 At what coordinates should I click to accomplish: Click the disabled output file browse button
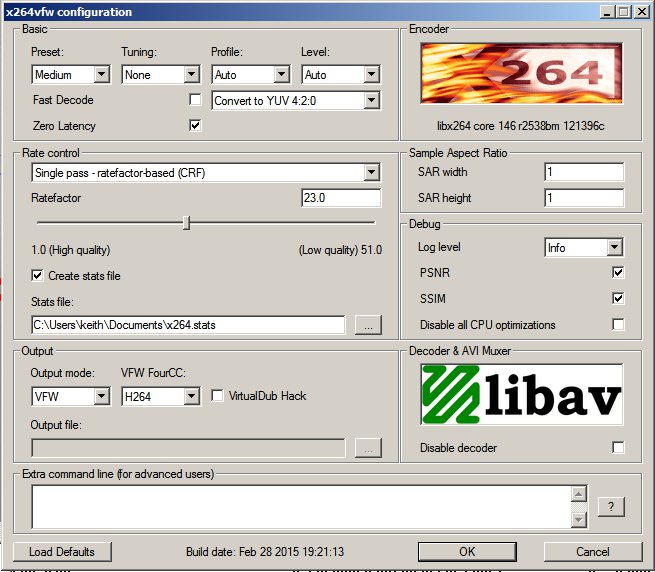[368, 448]
